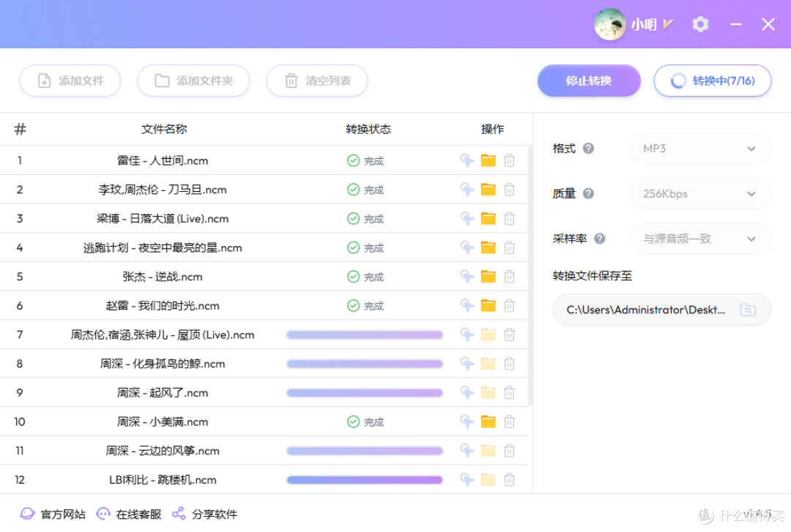
Task: Click the file list vertical scrollbar
Action: click(530, 277)
